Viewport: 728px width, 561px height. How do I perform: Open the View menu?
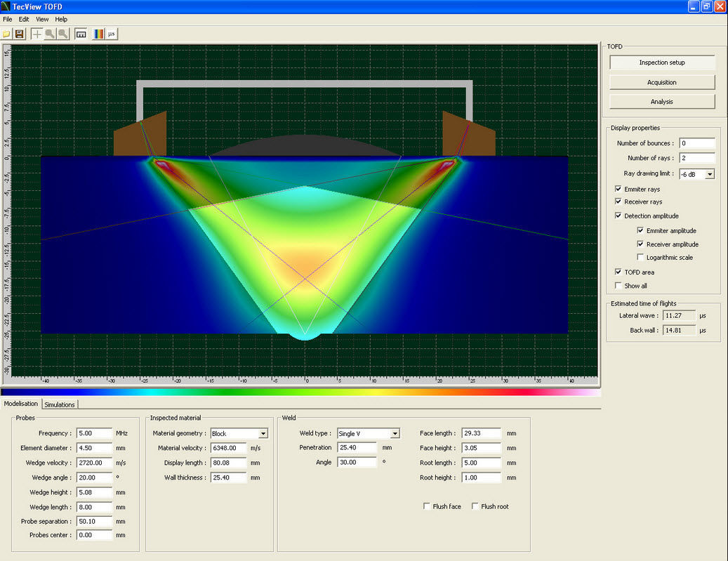click(x=42, y=19)
